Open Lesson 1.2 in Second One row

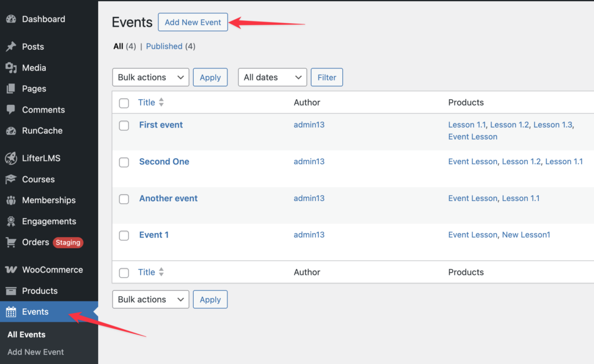click(521, 162)
